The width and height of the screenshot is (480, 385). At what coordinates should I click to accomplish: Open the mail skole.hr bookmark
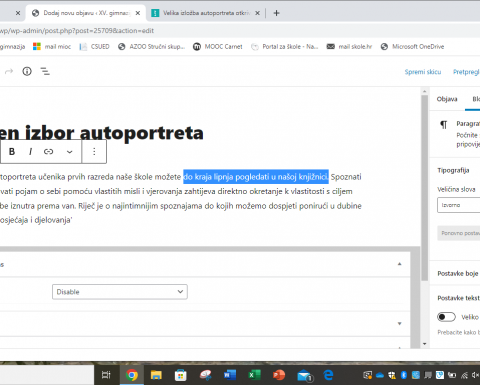(349, 47)
